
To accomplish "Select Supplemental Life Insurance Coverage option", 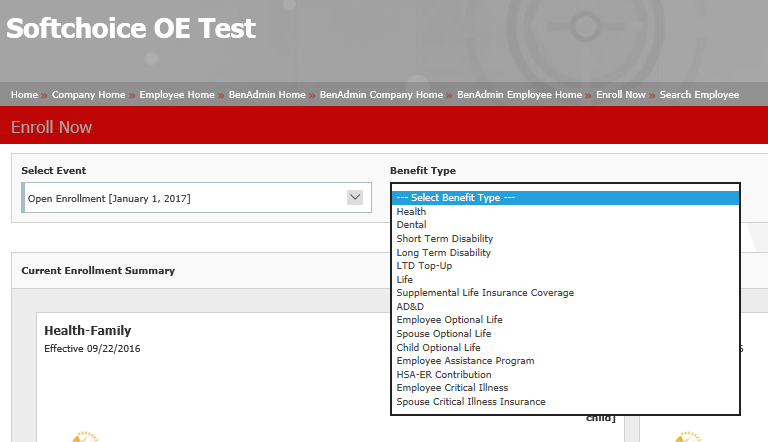I will click(485, 293).
